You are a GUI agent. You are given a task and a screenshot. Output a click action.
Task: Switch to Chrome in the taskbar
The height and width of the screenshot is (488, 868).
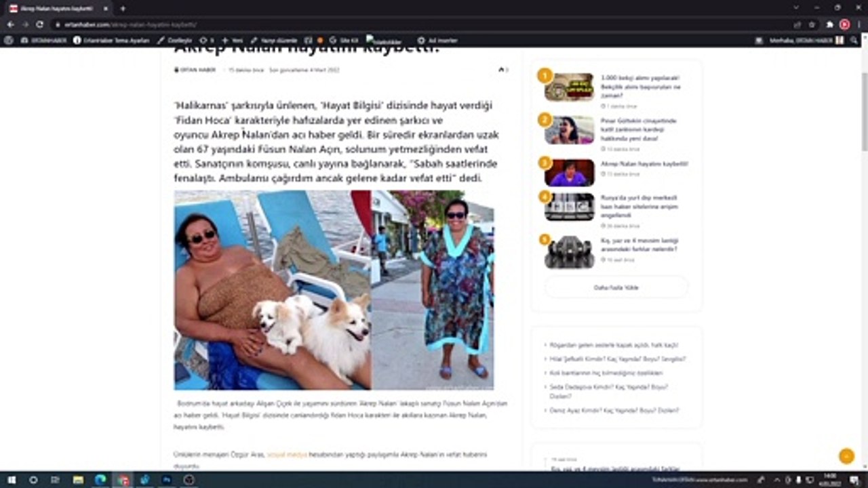tap(123, 480)
